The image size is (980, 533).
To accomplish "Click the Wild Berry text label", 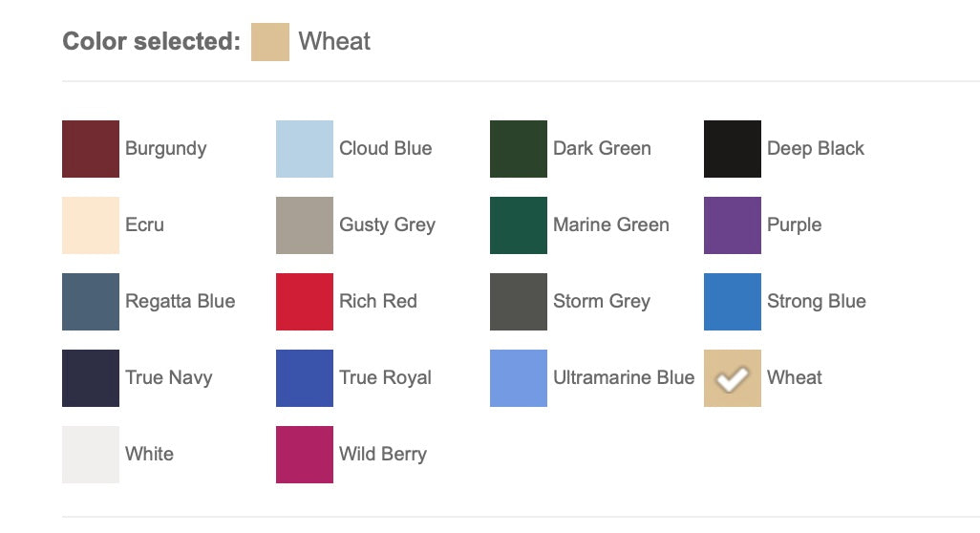I will (x=382, y=455).
